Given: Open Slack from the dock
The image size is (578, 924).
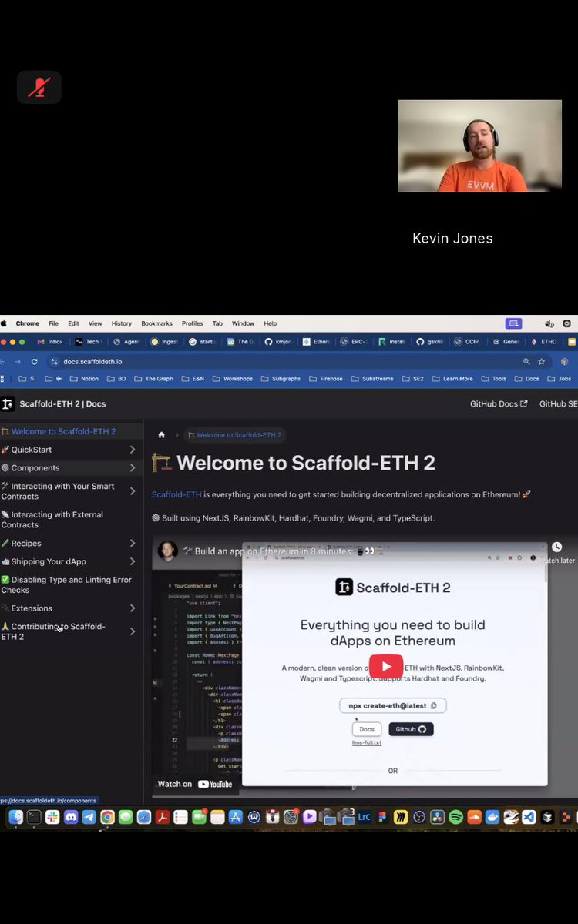Looking at the screenshot, I should coord(52,818).
